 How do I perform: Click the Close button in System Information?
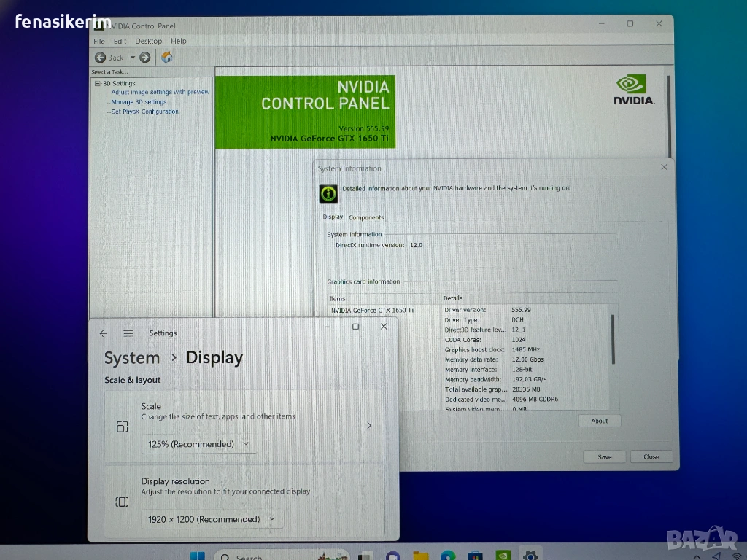651,456
